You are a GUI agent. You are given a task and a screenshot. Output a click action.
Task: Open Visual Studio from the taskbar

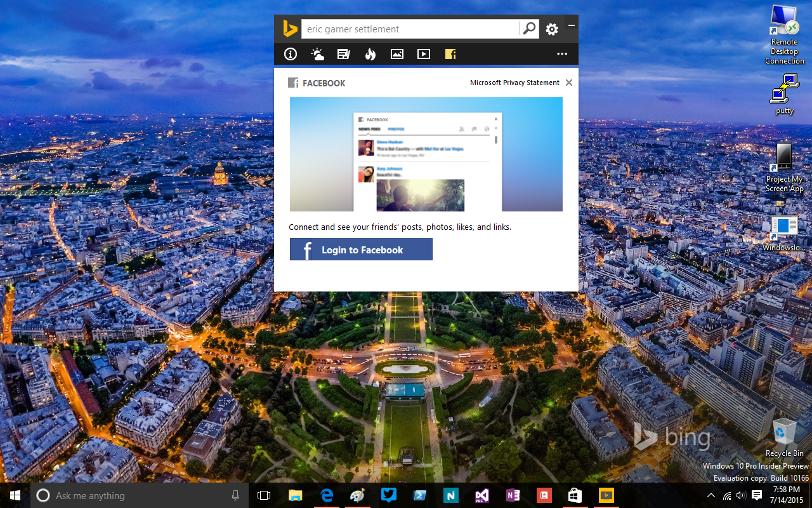click(481, 495)
